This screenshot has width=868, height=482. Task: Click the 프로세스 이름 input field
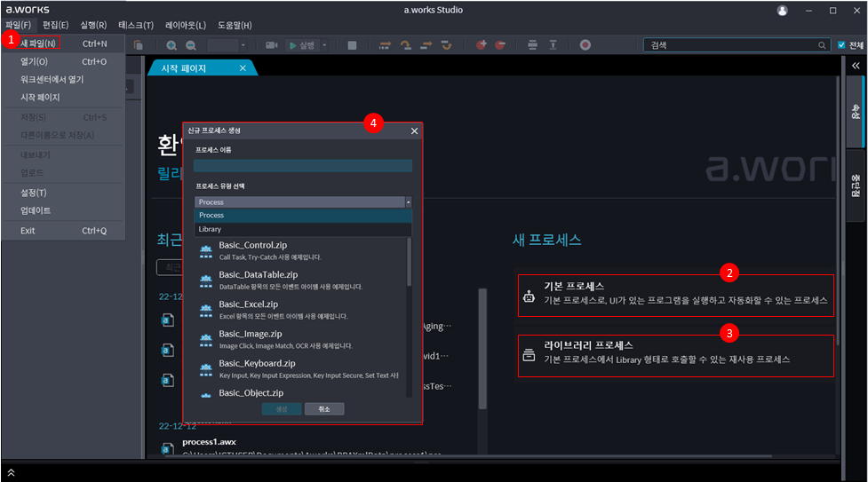(303, 165)
